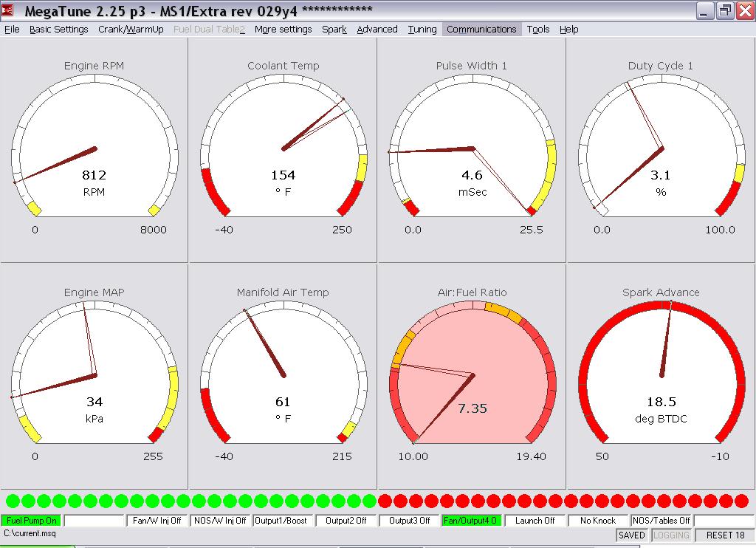The height and width of the screenshot is (548, 756).
Task: Select the Pulse Width 1 gauge
Action: point(472,150)
